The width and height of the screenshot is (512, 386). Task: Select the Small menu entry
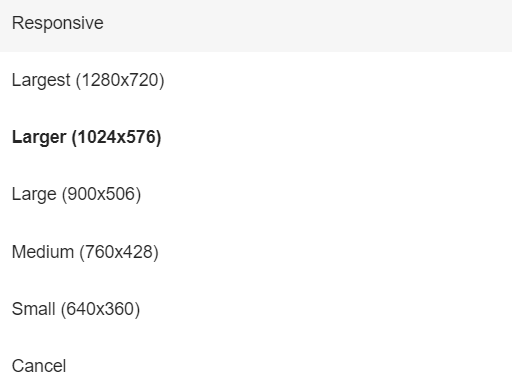256,309
